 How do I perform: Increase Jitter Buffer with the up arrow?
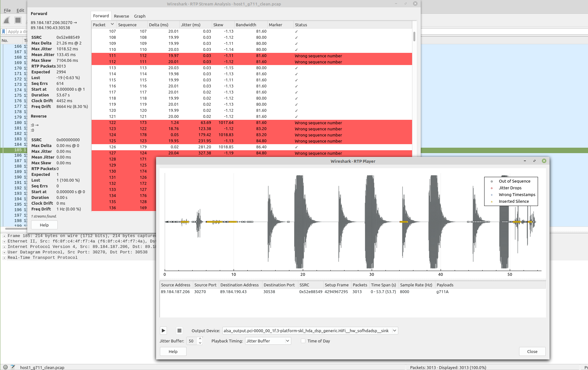point(200,339)
